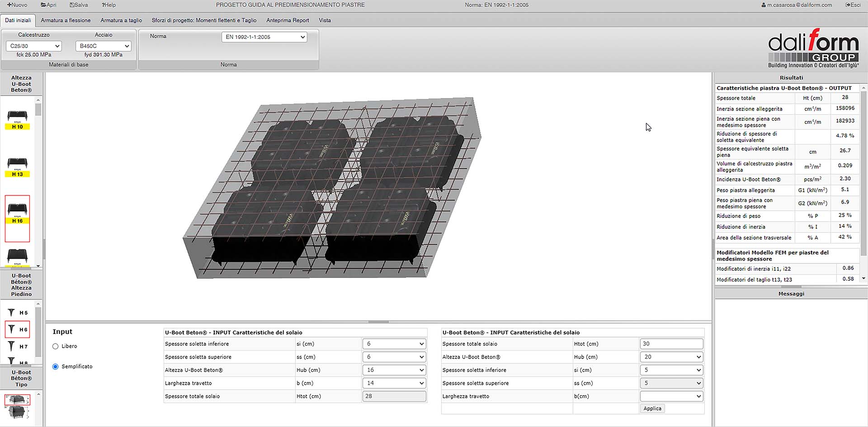
Task: Click the '0.209' volume di calcestruzzo value
Action: [x=845, y=165]
